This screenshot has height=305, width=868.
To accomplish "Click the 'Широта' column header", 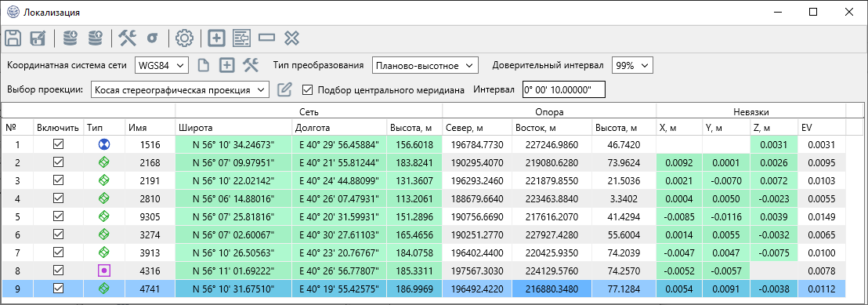I will 233,127.
